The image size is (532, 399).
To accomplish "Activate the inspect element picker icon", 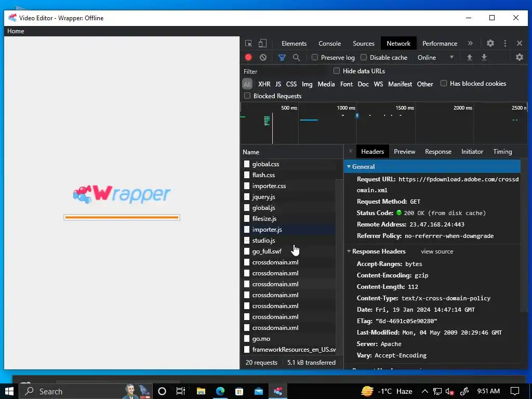I will (248, 44).
